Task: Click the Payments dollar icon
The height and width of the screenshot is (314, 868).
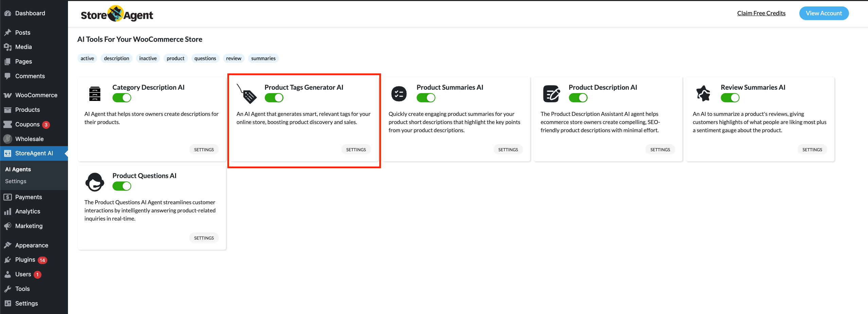Action: pyautogui.click(x=7, y=197)
